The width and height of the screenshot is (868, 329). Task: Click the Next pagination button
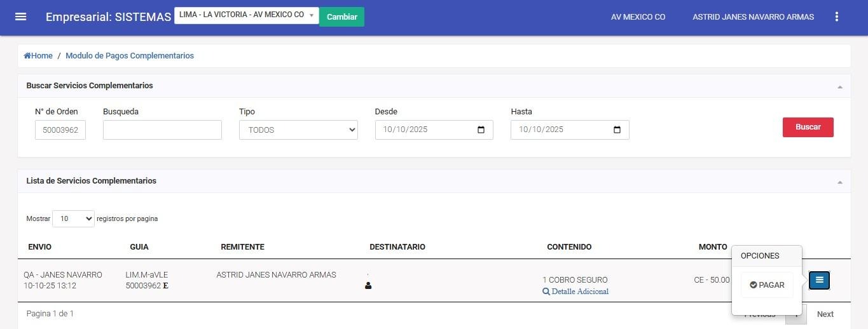click(x=825, y=314)
